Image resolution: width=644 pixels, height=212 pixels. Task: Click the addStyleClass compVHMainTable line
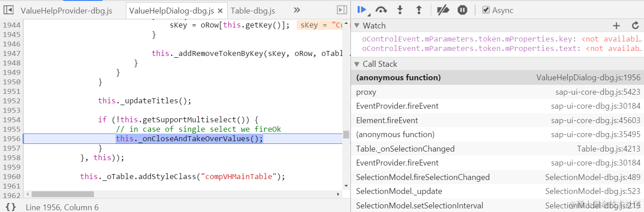tap(182, 176)
